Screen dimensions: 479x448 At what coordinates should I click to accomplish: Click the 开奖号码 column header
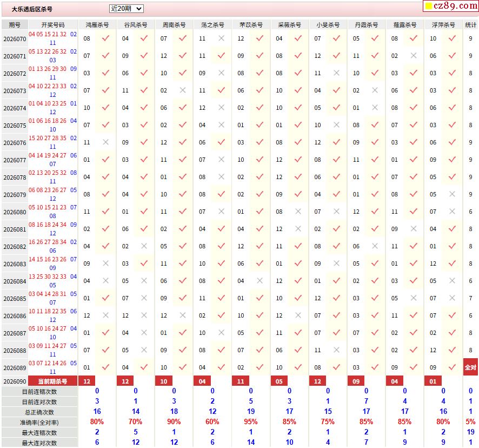pyautogui.click(x=53, y=25)
